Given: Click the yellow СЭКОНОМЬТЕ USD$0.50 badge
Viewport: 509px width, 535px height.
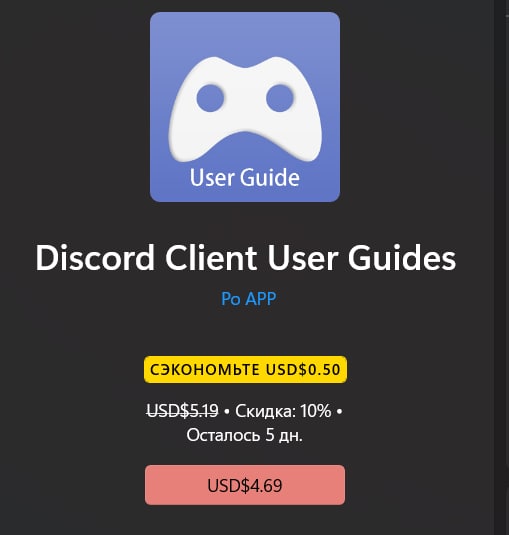Looking at the screenshot, I should 245,370.
